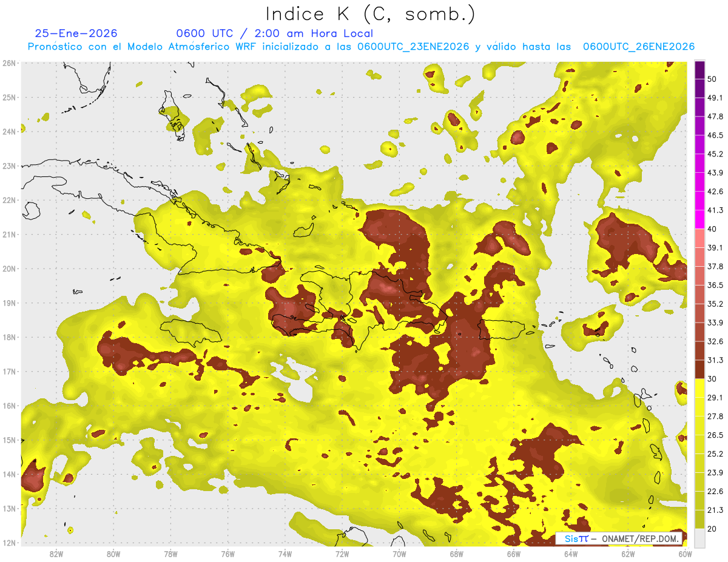Click the dark brown legend swatch between 30 and 31.3

coord(699,369)
